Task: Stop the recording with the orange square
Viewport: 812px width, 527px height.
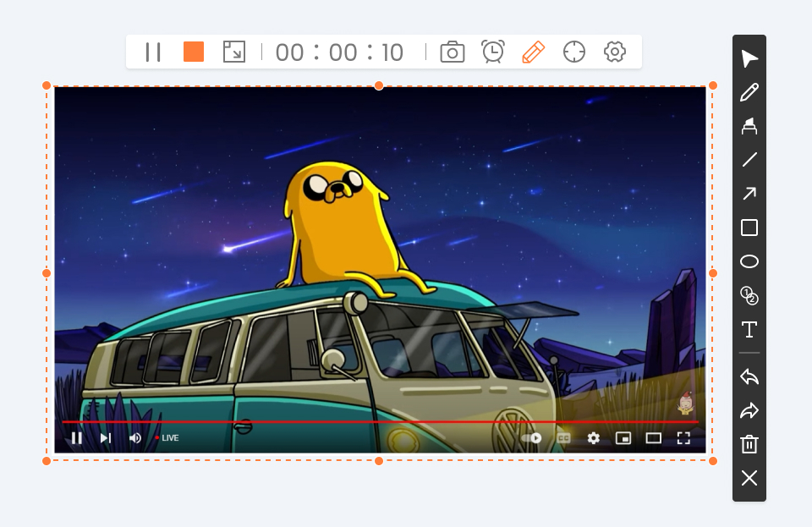Action: (x=193, y=52)
